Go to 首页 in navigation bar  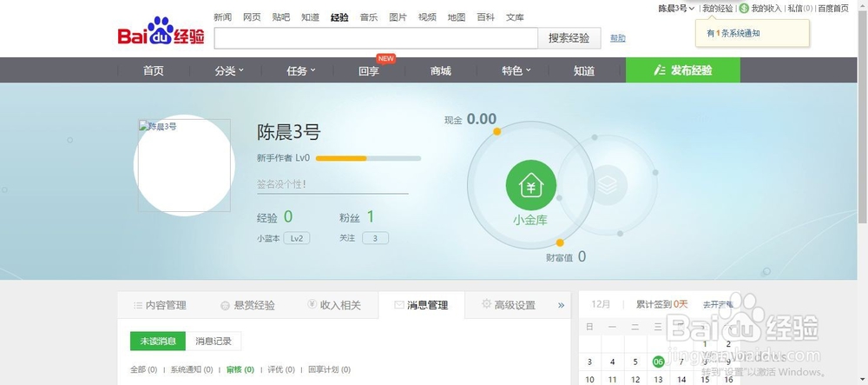click(154, 70)
